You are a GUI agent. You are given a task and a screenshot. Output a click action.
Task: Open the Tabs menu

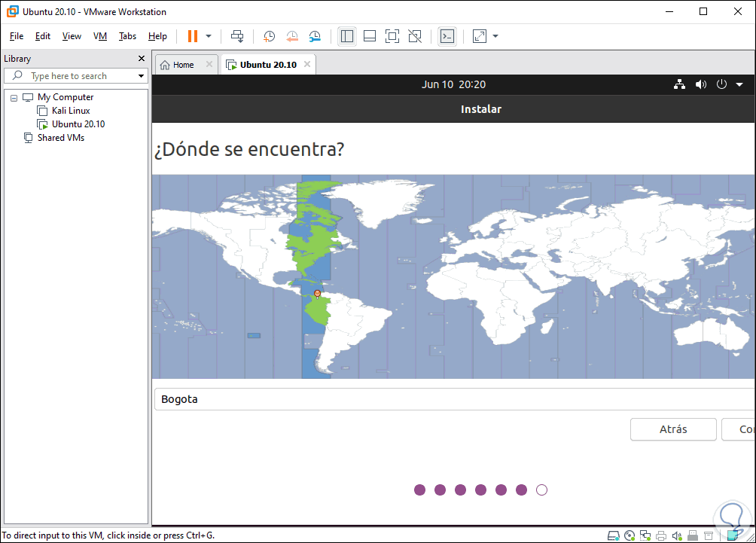point(127,36)
